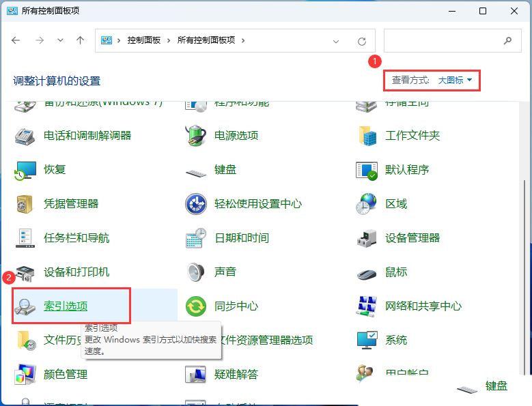Click the green Sync Center icon (同步中心)
Screen dimensions: 532x406
tap(196, 306)
